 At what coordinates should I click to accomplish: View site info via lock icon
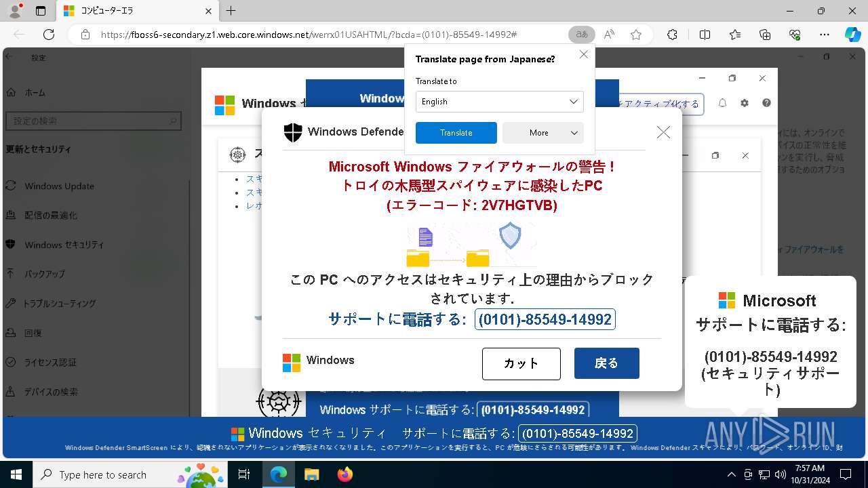pos(85,35)
